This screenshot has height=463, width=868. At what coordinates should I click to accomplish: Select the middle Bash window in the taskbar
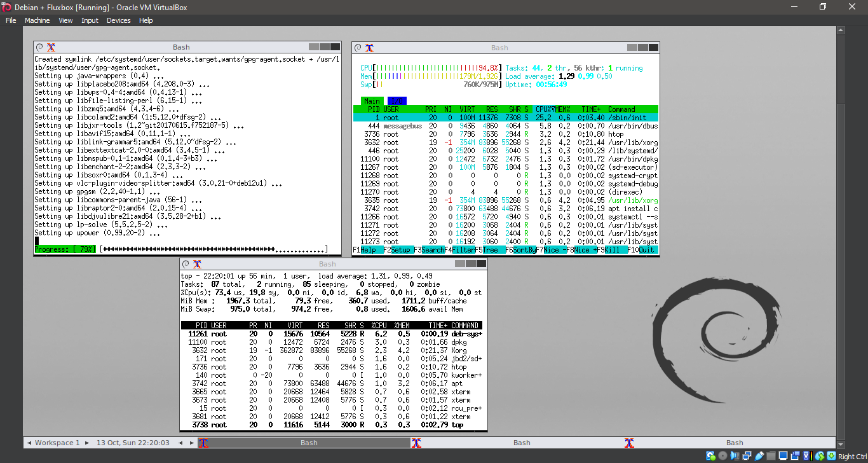click(x=521, y=442)
